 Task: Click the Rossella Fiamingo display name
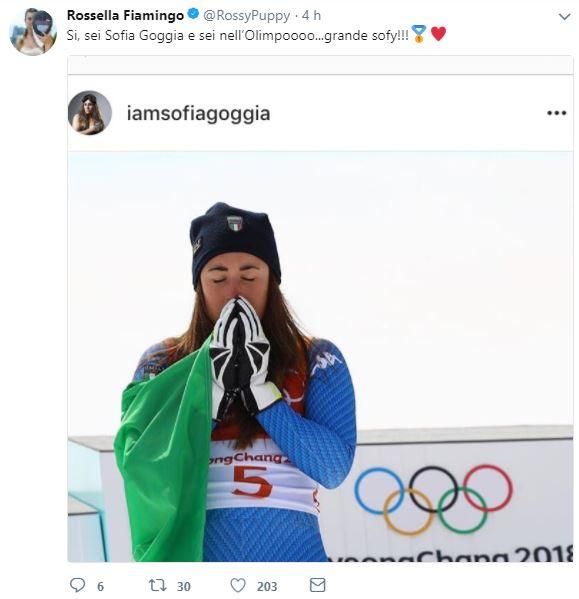(125, 15)
